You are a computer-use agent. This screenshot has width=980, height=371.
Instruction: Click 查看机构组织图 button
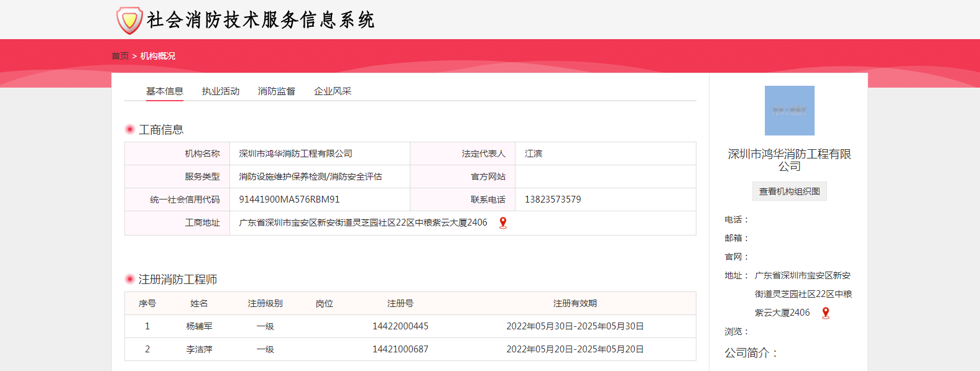pyautogui.click(x=789, y=191)
